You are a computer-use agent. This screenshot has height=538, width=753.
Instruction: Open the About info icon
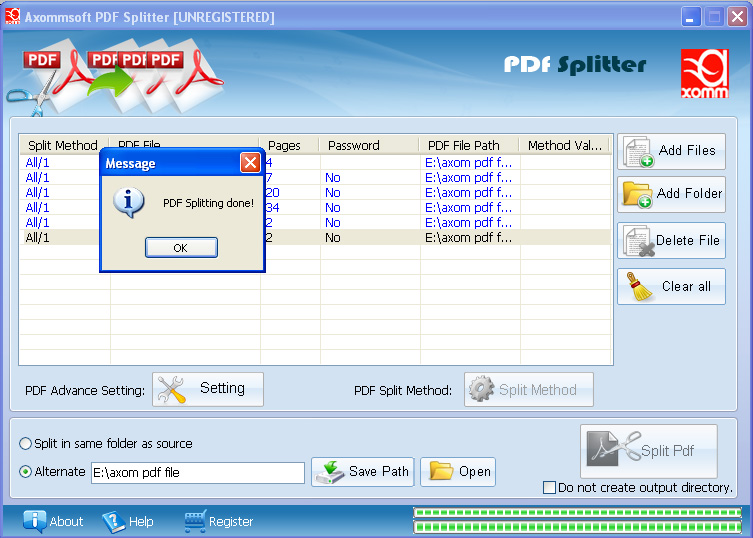coord(36,521)
